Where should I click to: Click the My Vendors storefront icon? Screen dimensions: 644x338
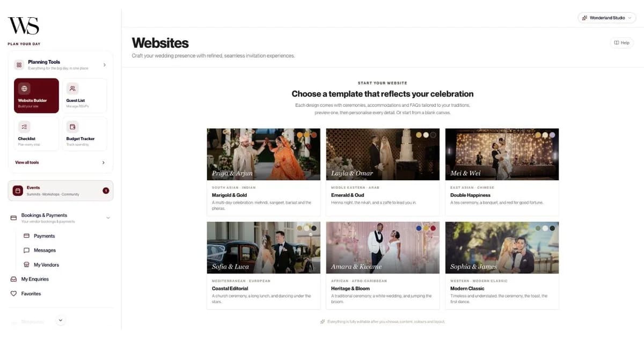tap(26, 265)
